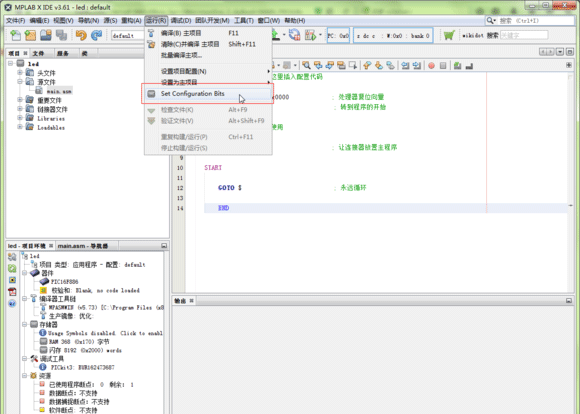Maximize editor window button above editor
The width and height of the screenshot is (580, 414).
pyautogui.click(x=570, y=52)
